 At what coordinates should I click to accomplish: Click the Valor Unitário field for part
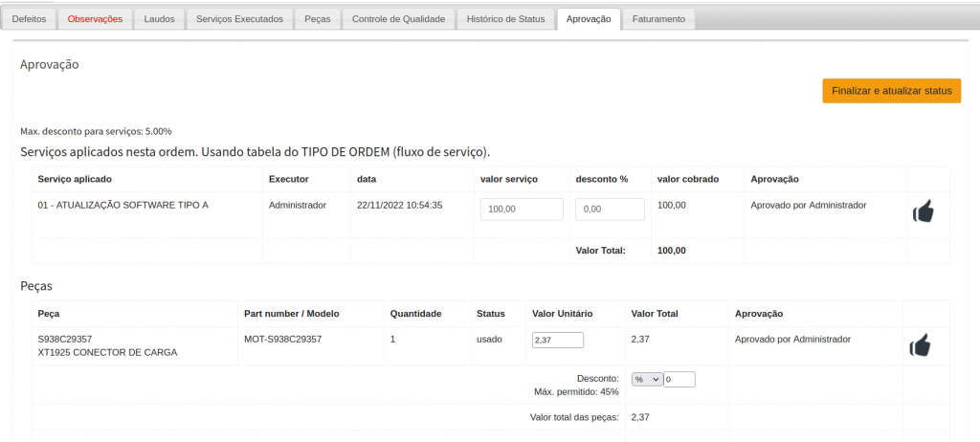point(558,340)
